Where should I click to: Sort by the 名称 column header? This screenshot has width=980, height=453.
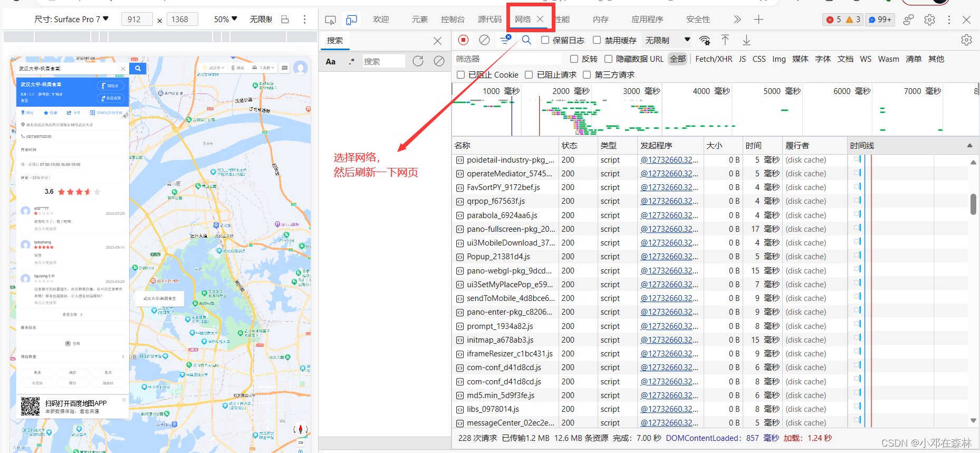coord(505,146)
